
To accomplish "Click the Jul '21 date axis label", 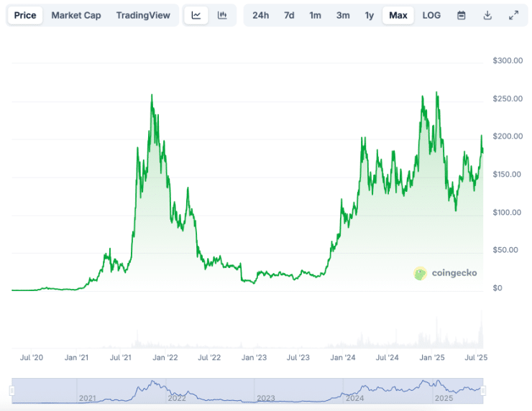I will 121,357.
